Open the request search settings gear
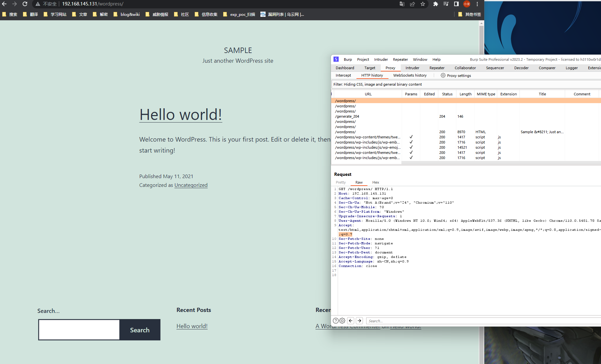601x364 pixels. click(x=342, y=321)
